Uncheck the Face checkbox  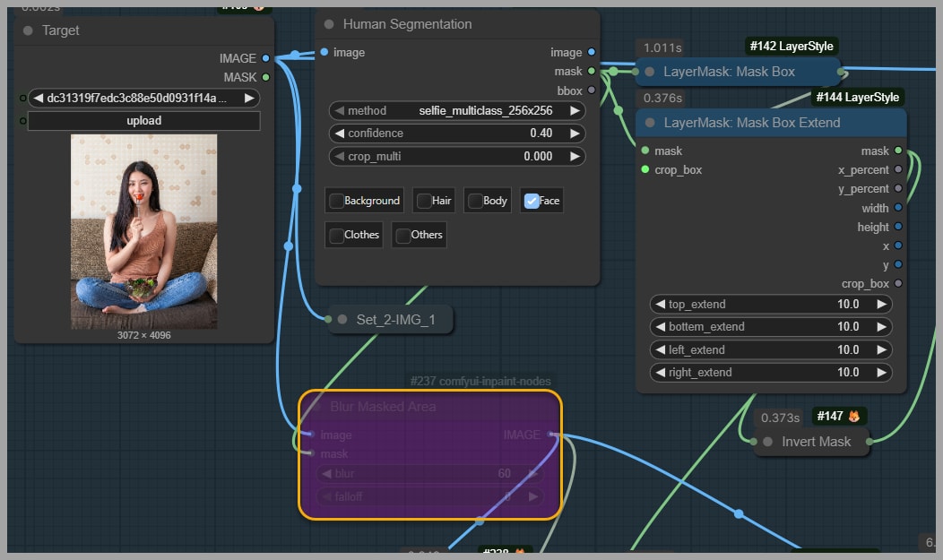[531, 201]
